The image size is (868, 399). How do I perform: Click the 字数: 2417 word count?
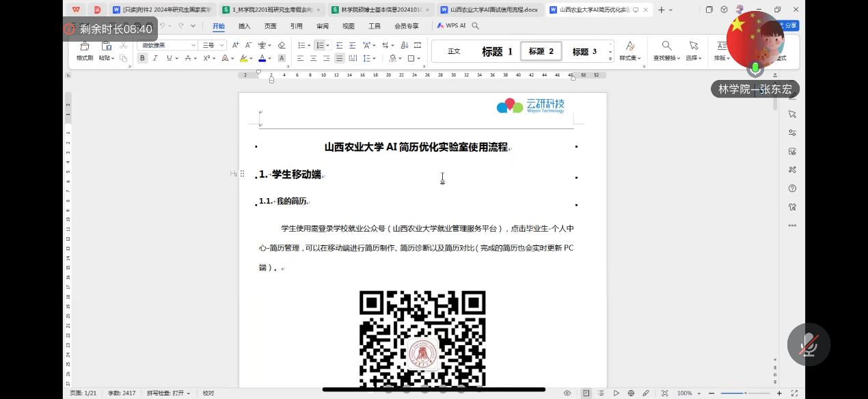[122, 393]
